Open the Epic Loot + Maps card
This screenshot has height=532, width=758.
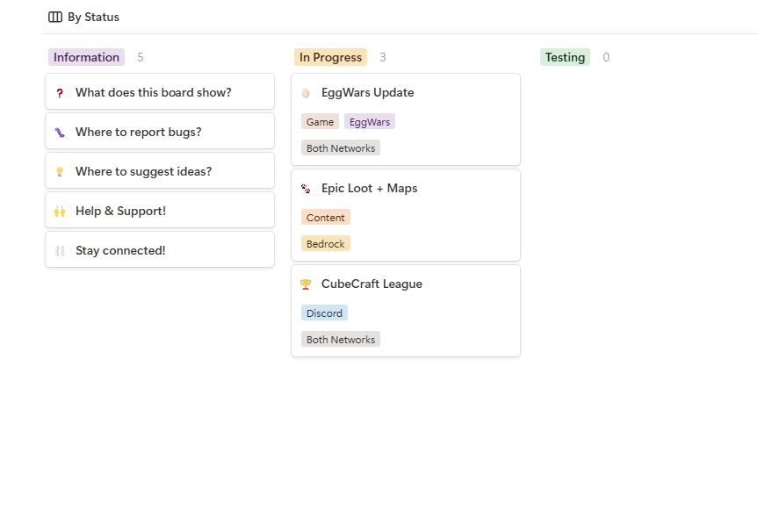pyautogui.click(x=406, y=215)
